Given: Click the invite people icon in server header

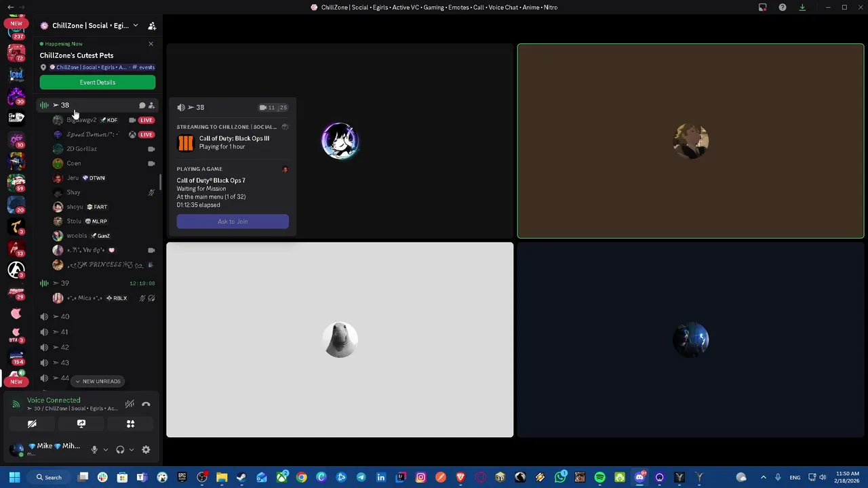Looking at the screenshot, I should [152, 26].
